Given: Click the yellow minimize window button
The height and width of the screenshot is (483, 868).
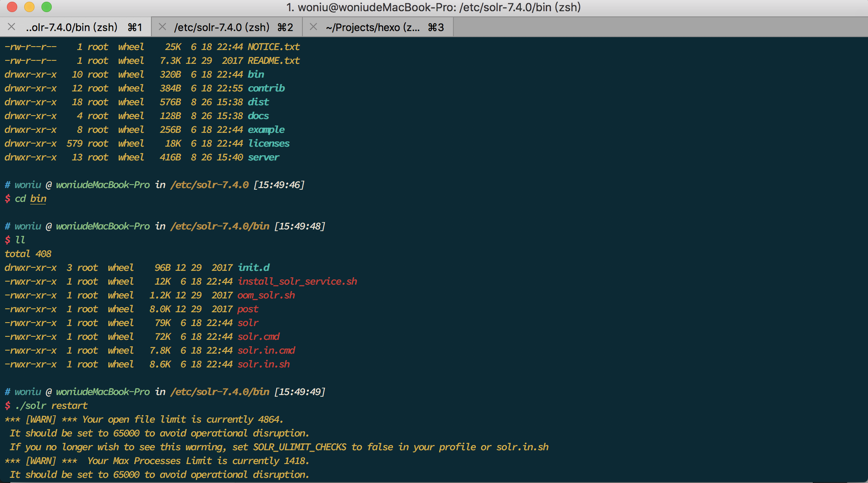Looking at the screenshot, I should point(29,7).
